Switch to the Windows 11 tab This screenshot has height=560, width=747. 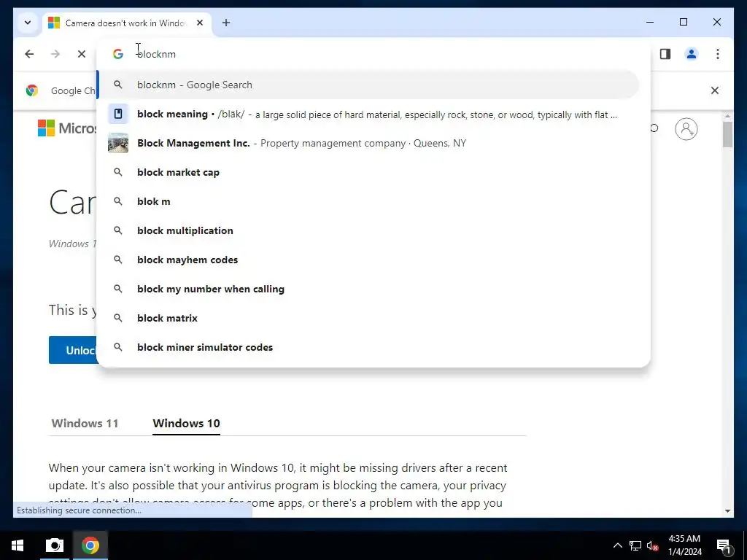[85, 424]
